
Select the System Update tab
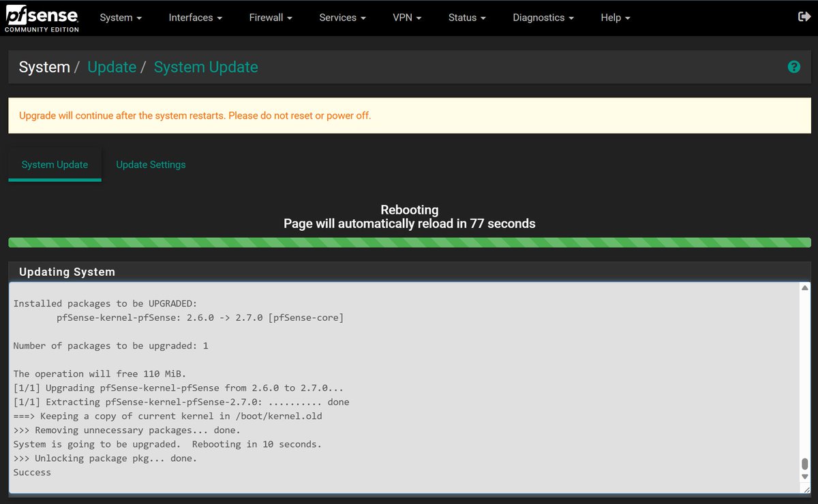coord(55,165)
